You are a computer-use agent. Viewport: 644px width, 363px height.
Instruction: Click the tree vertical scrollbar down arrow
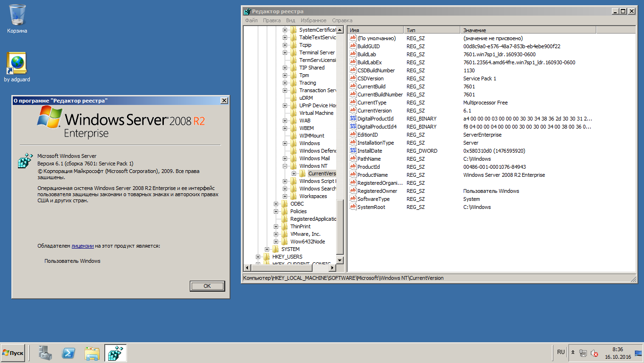[x=340, y=260]
